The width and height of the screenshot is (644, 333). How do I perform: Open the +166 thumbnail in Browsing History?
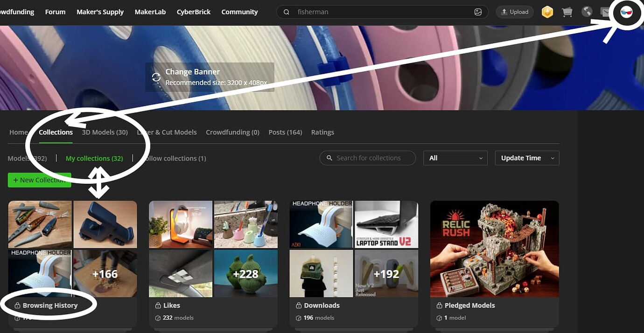point(105,273)
